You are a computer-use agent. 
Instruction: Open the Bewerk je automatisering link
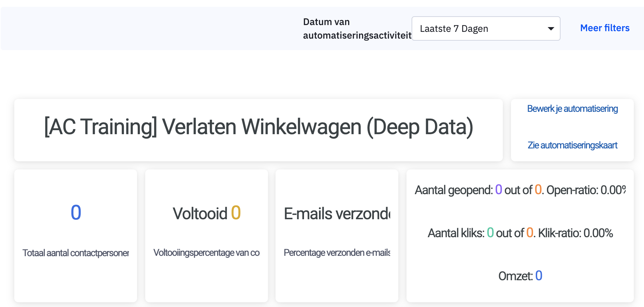[x=572, y=109]
